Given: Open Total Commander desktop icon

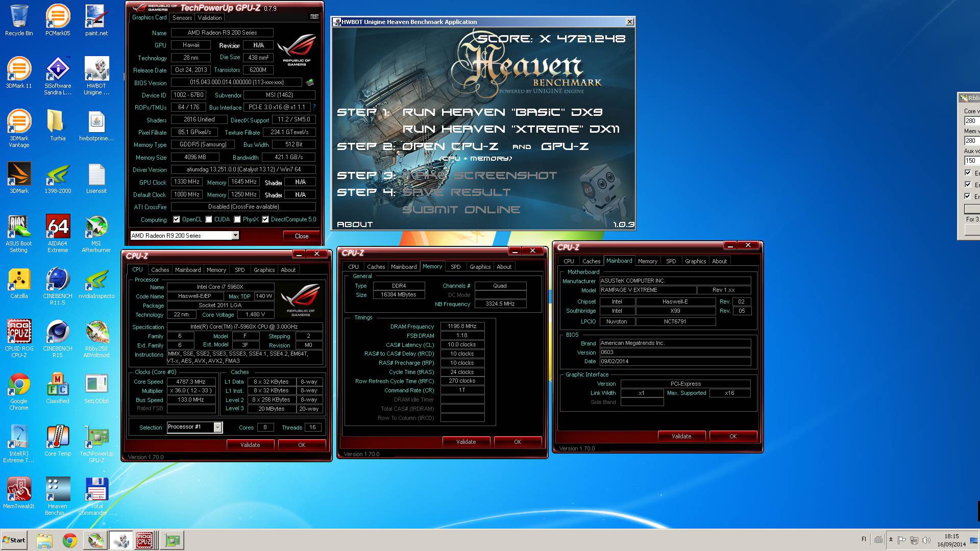Looking at the screenshot, I should [96, 496].
